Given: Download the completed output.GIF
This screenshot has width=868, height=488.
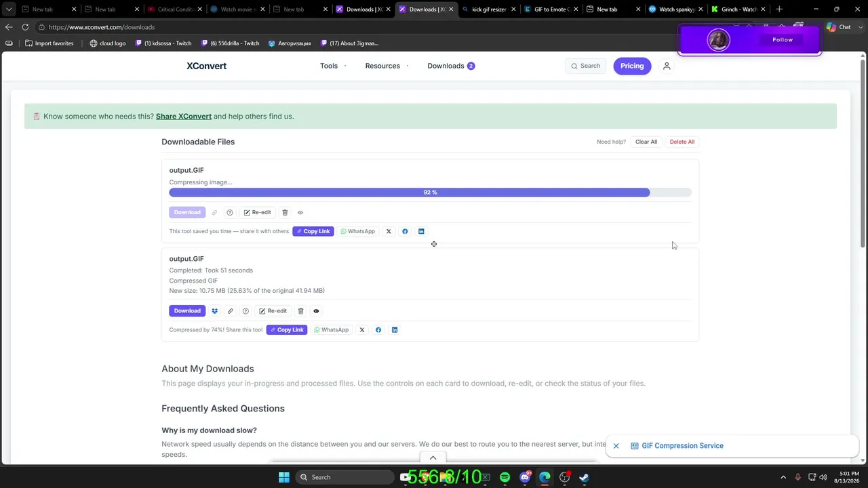Looking at the screenshot, I should 187,311.
